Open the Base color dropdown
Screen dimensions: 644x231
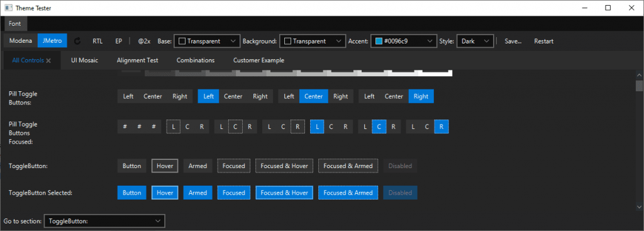point(208,41)
